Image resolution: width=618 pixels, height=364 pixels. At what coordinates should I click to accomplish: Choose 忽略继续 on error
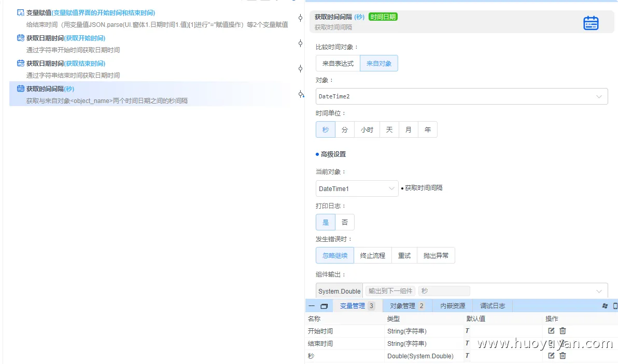click(335, 255)
